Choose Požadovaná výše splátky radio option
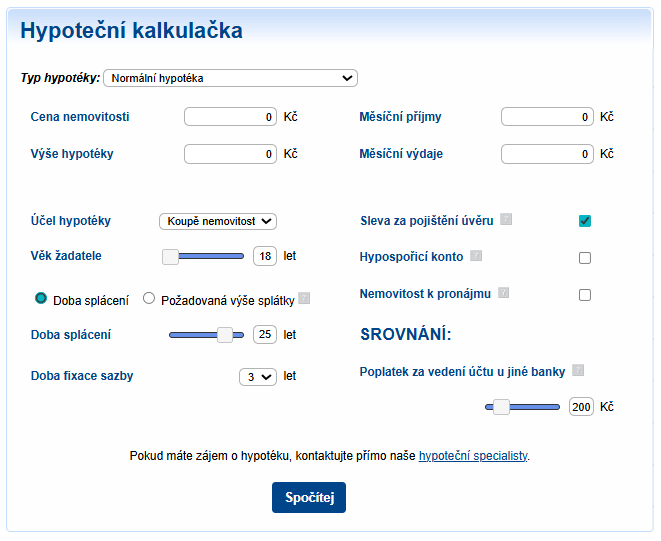This screenshot has width=661, height=541. coord(150,298)
